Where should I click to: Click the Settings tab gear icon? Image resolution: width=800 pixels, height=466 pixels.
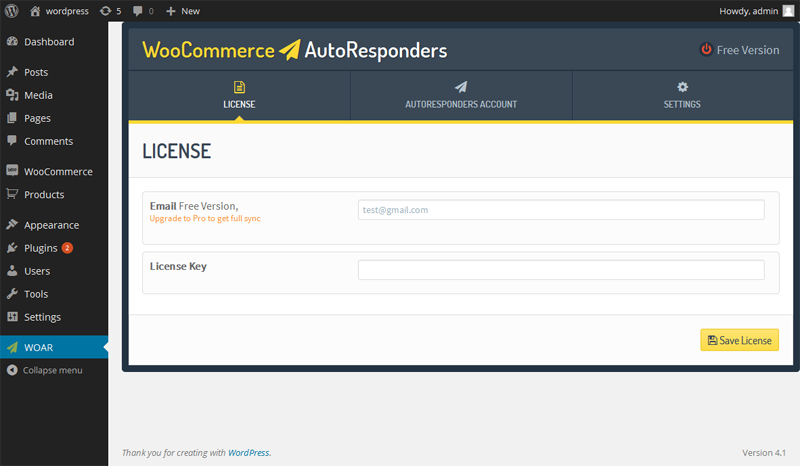[682, 87]
